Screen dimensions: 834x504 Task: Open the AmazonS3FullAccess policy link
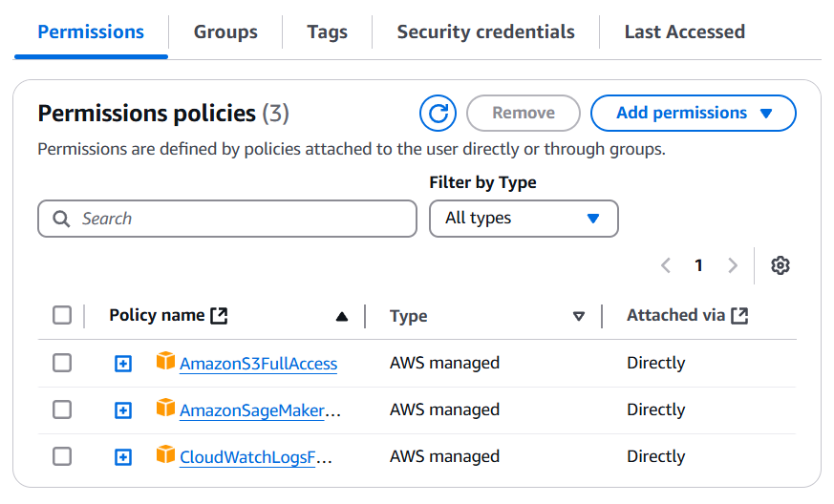coord(259,364)
